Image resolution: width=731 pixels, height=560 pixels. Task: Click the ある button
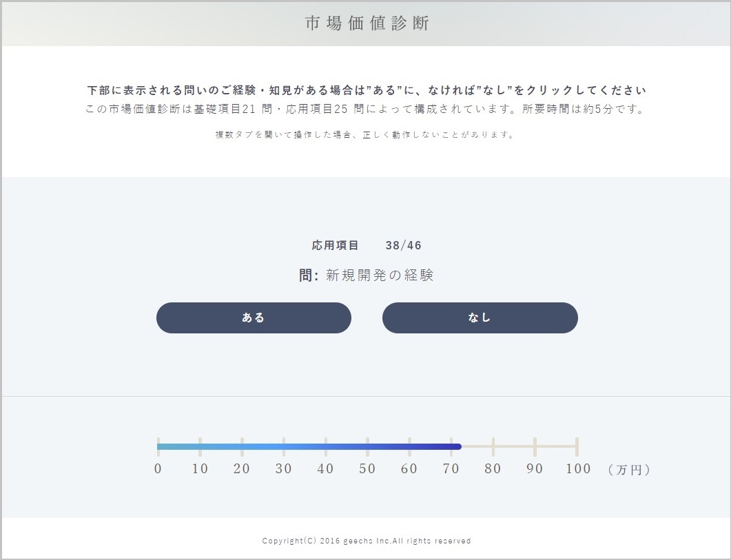click(254, 318)
